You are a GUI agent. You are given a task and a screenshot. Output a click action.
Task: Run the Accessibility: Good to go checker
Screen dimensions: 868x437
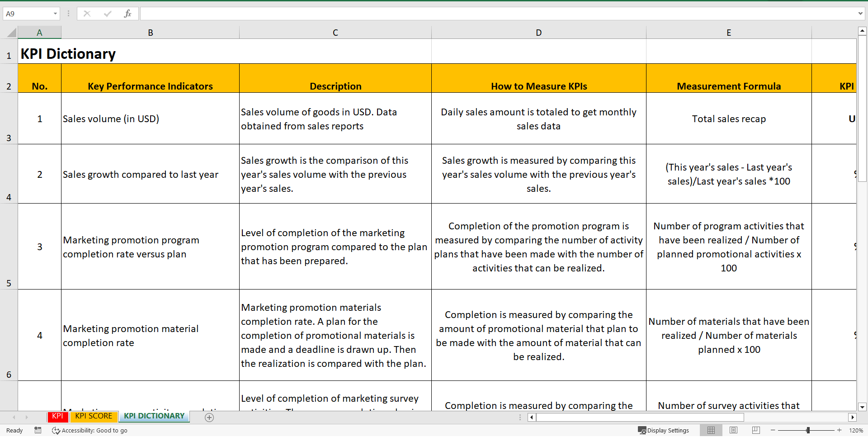coord(90,430)
